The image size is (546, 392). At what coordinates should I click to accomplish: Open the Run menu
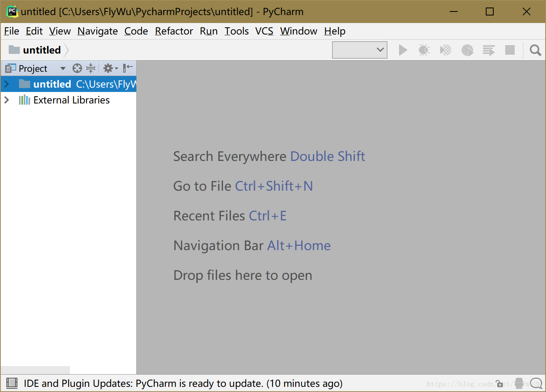[208, 31]
